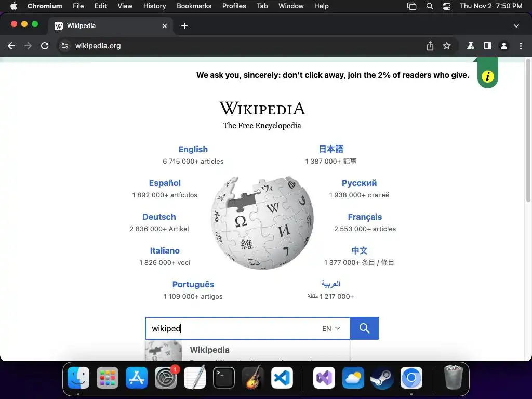Select the Wikipedia browser tab
Screen dimensions: 532x399
coord(110,26)
